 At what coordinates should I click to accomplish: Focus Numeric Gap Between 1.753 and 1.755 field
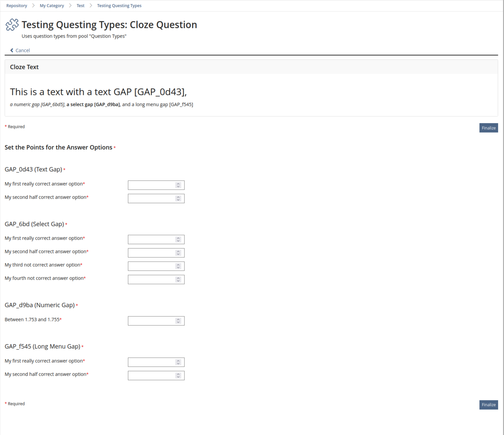151,321
